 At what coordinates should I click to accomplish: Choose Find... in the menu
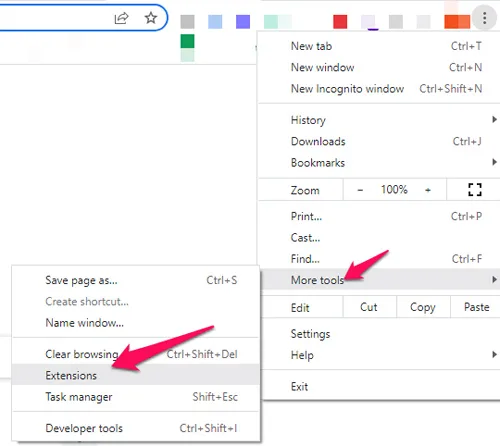(x=379, y=259)
